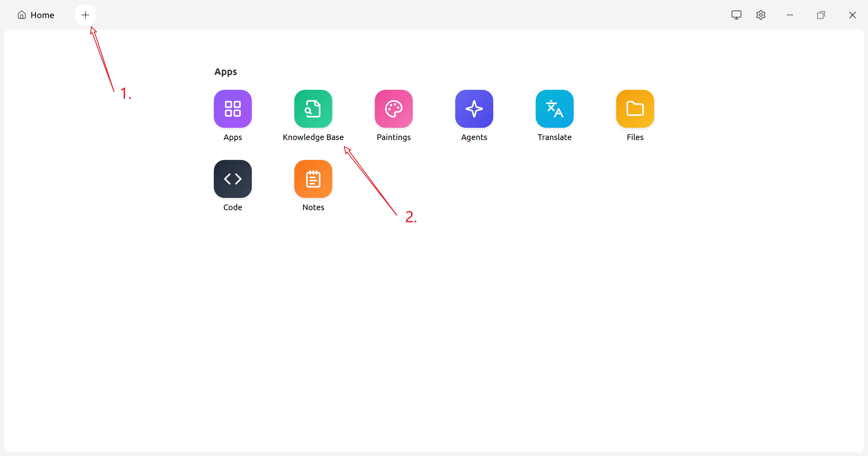This screenshot has height=456, width=868.
Task: Minimize the application window
Action: point(790,15)
